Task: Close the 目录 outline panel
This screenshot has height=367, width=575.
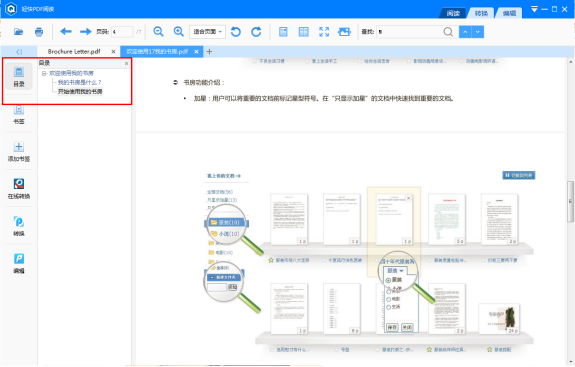Action: 127,63
